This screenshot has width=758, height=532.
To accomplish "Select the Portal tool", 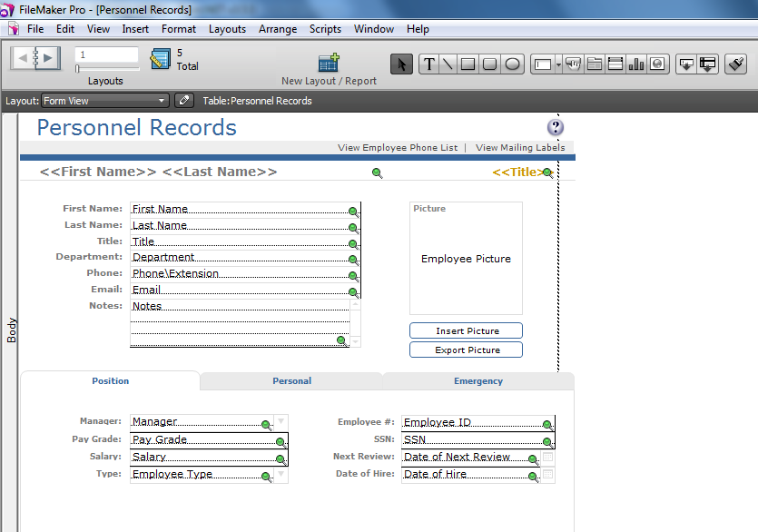I will click(615, 64).
